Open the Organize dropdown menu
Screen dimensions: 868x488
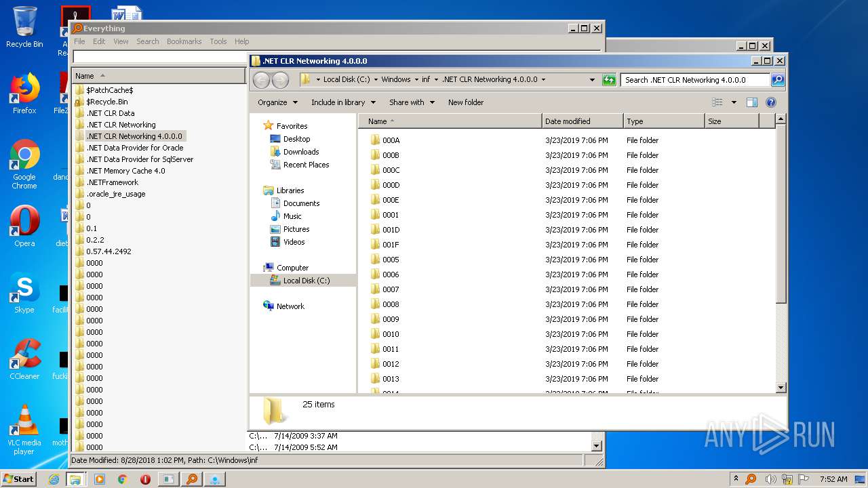(x=277, y=102)
